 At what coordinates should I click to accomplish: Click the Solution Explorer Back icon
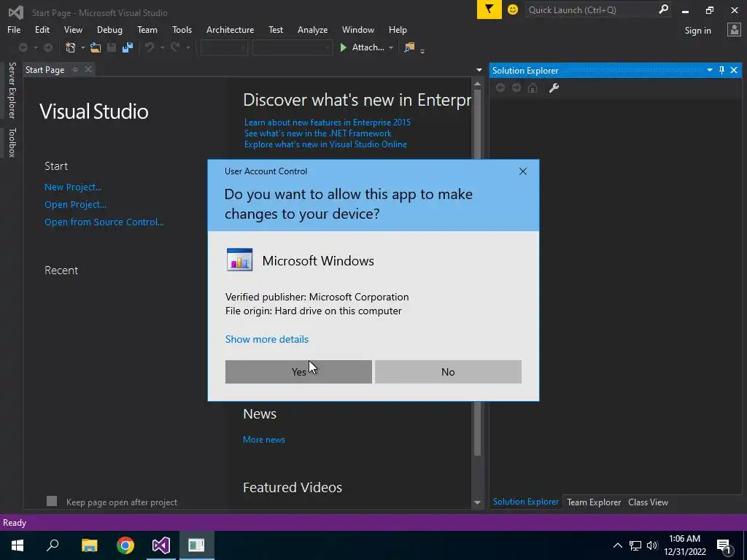click(x=500, y=87)
